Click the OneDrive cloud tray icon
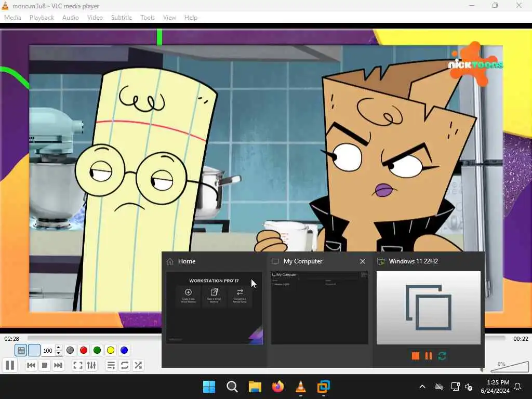The image size is (532, 399). click(x=439, y=387)
